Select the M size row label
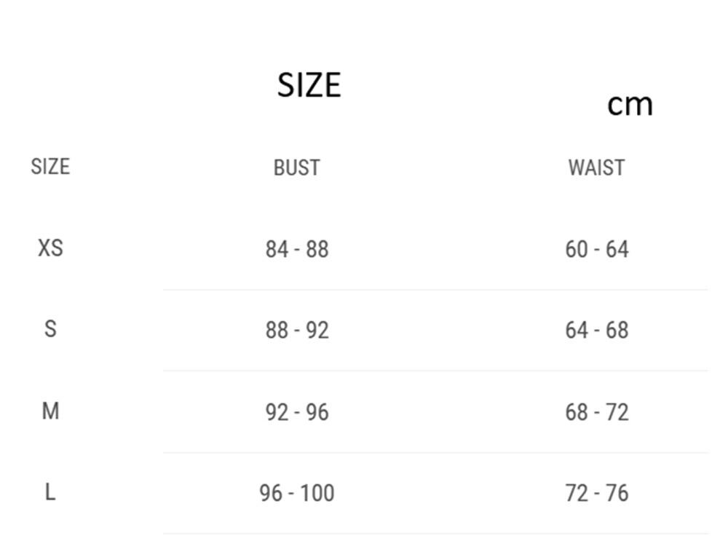728x560 pixels. coord(50,411)
